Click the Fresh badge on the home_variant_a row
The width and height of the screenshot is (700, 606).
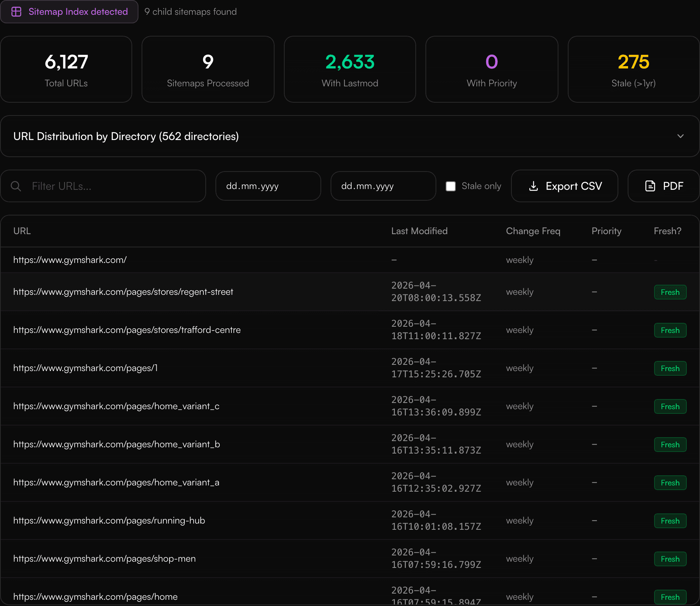pos(670,483)
